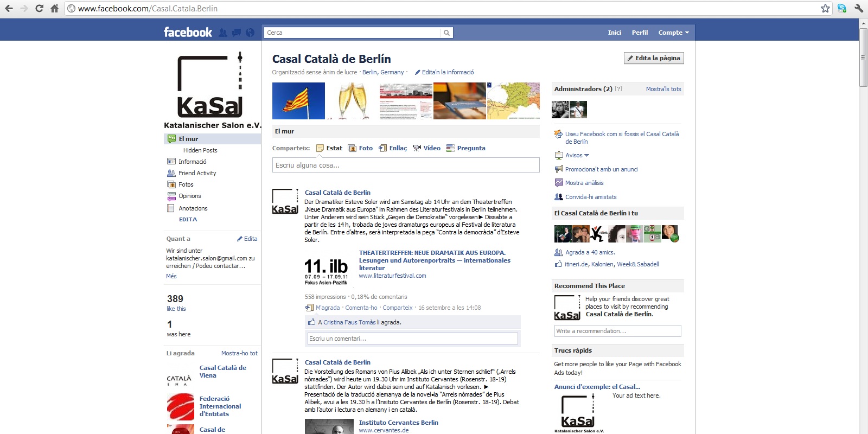868x434 pixels.
Task: Click the Skype extension icon
Action: (842, 8)
